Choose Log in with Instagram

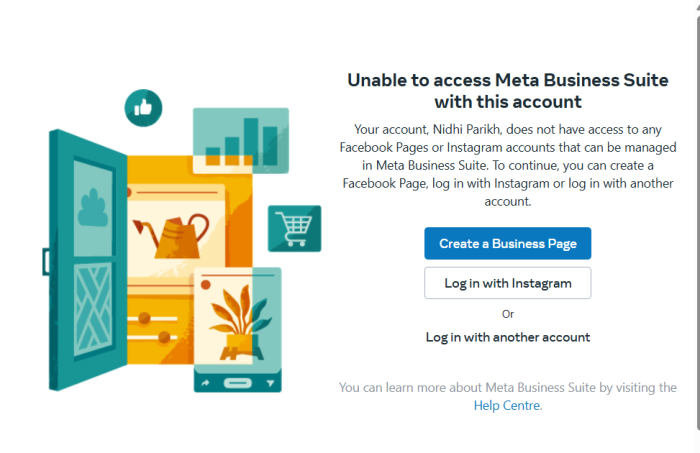point(507,283)
